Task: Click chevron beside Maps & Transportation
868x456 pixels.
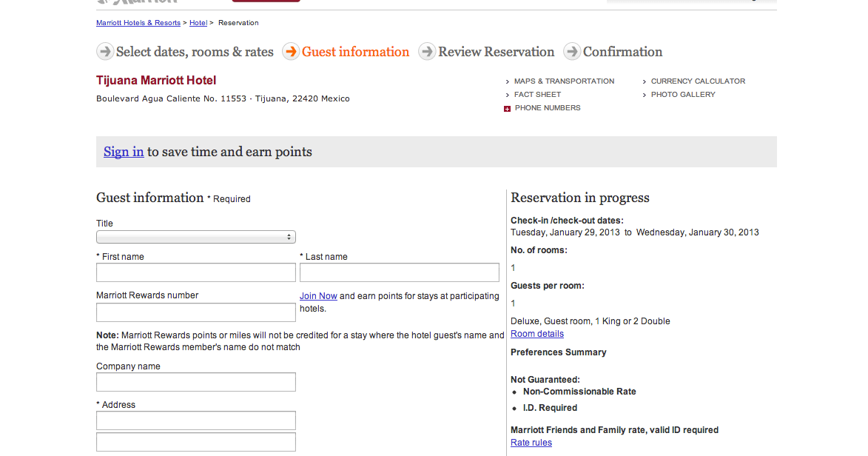Action: click(508, 81)
